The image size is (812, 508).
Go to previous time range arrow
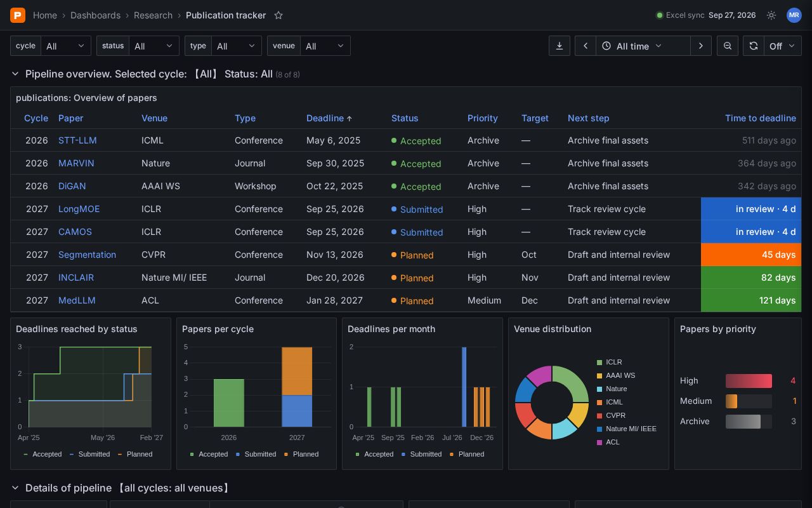(586, 46)
